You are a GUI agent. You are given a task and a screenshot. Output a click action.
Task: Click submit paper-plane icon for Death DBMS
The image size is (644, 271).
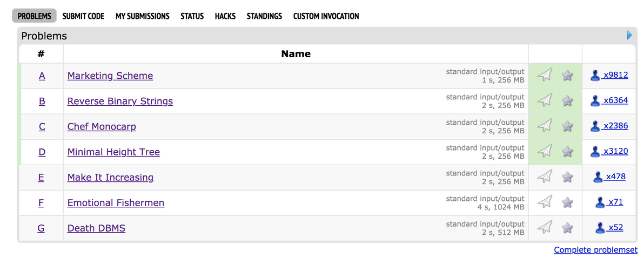pyautogui.click(x=546, y=228)
